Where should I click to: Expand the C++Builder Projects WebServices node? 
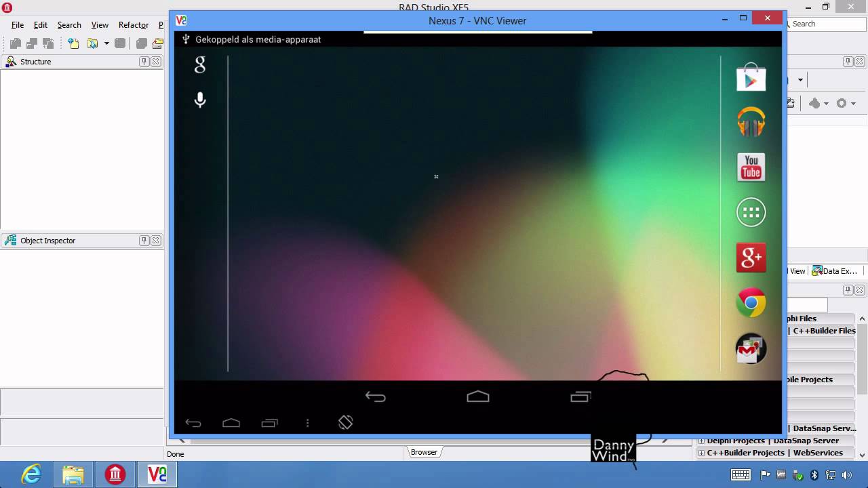tap(702, 453)
